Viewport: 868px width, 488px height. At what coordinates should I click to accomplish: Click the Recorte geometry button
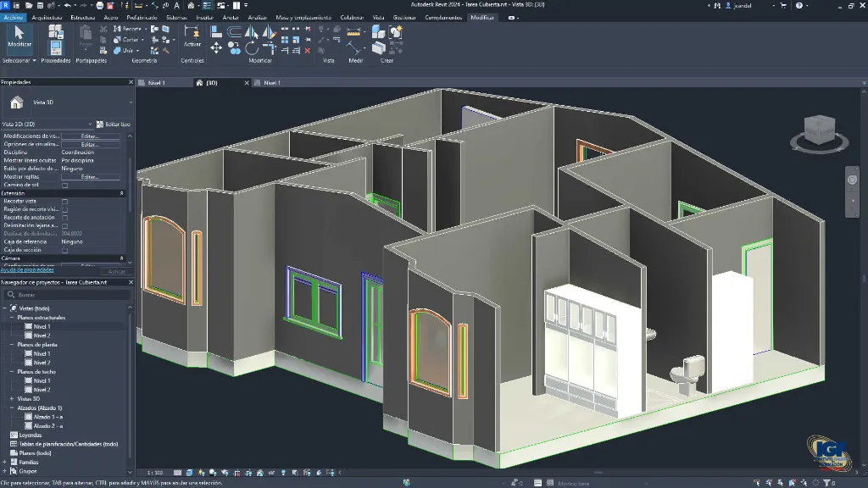(x=129, y=29)
